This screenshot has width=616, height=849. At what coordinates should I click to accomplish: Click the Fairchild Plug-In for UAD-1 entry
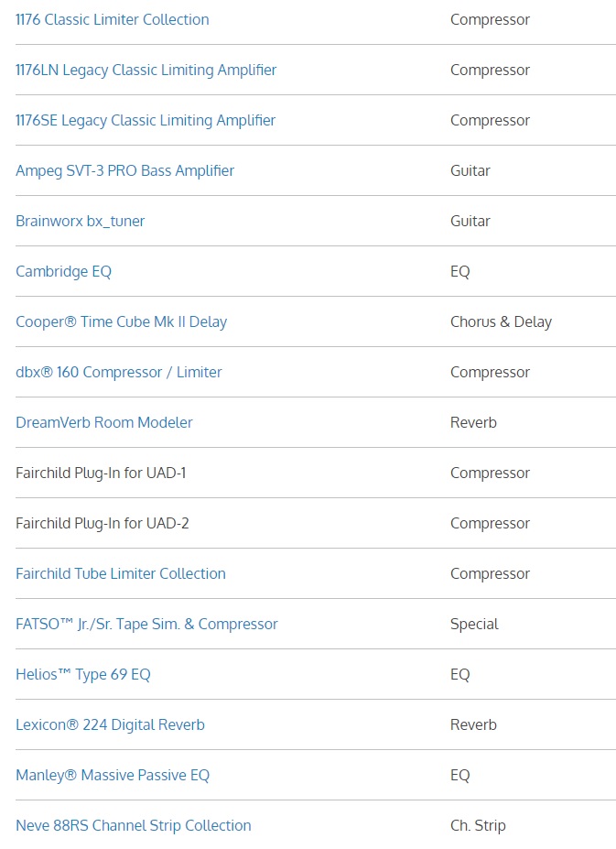click(101, 473)
